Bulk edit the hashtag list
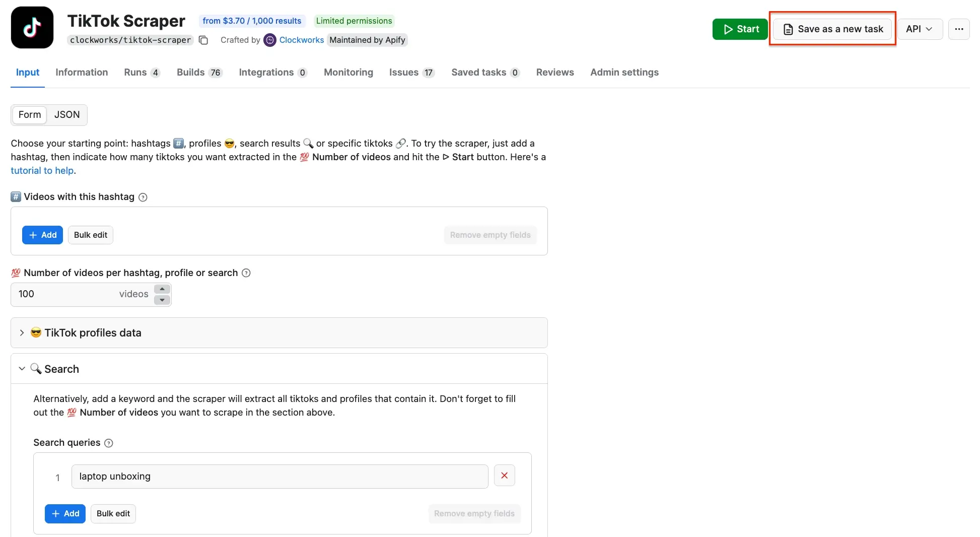Screen dimensions: 980x537 91,235
